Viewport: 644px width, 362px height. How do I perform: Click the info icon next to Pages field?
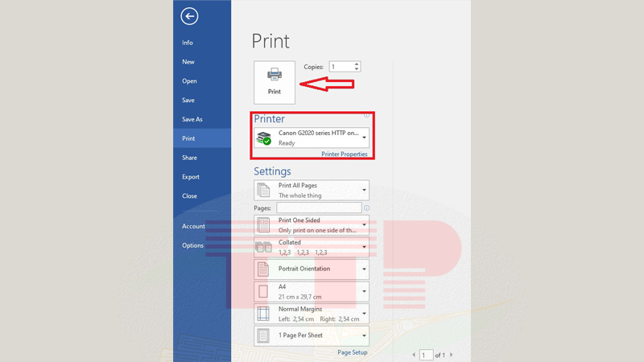[x=366, y=208]
